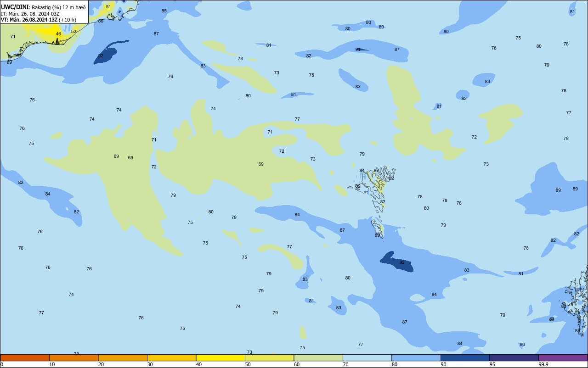Click the 60 legend tick label
Viewport: 588px width, 368px height.
(x=297, y=364)
